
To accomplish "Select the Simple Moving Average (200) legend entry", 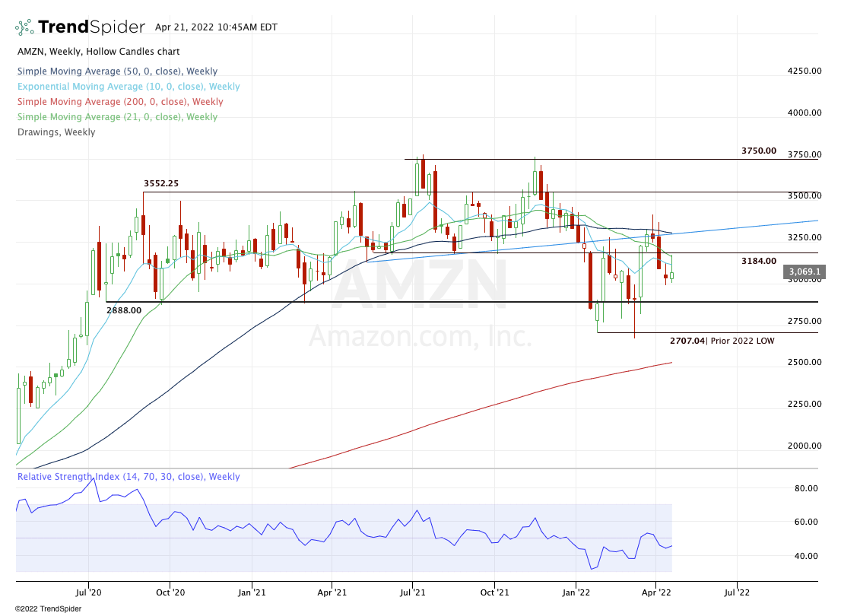I will tap(120, 101).
